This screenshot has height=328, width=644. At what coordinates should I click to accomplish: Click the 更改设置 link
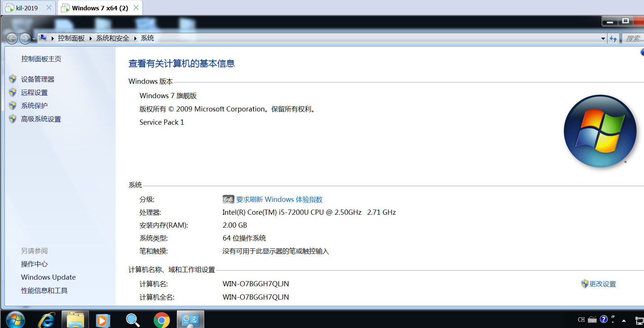click(x=602, y=284)
